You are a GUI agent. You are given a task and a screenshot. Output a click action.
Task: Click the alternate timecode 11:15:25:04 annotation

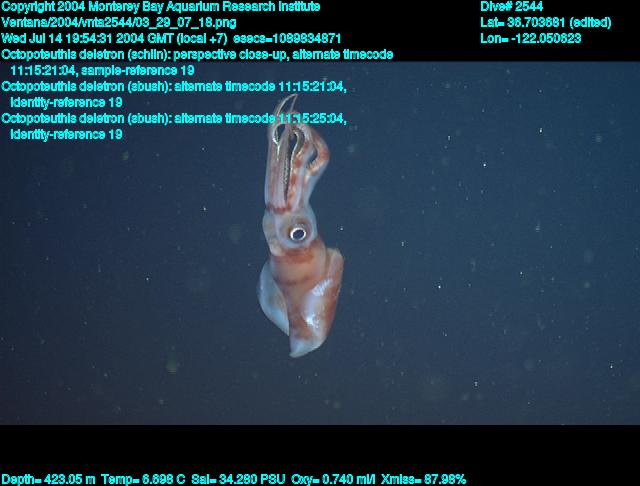tap(174, 118)
